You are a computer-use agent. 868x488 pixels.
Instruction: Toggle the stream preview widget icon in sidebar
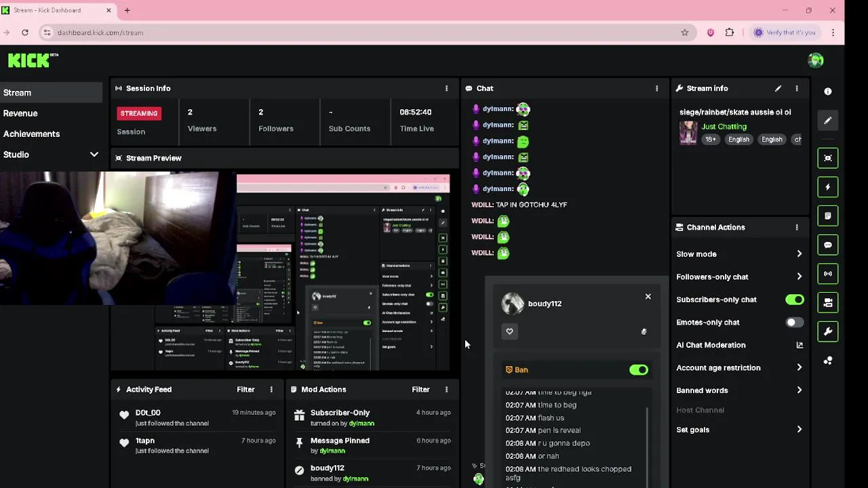pos(827,158)
